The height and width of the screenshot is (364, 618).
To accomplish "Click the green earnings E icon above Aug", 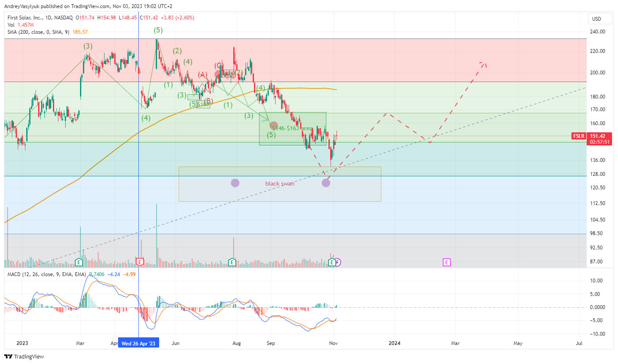I will [x=232, y=263].
